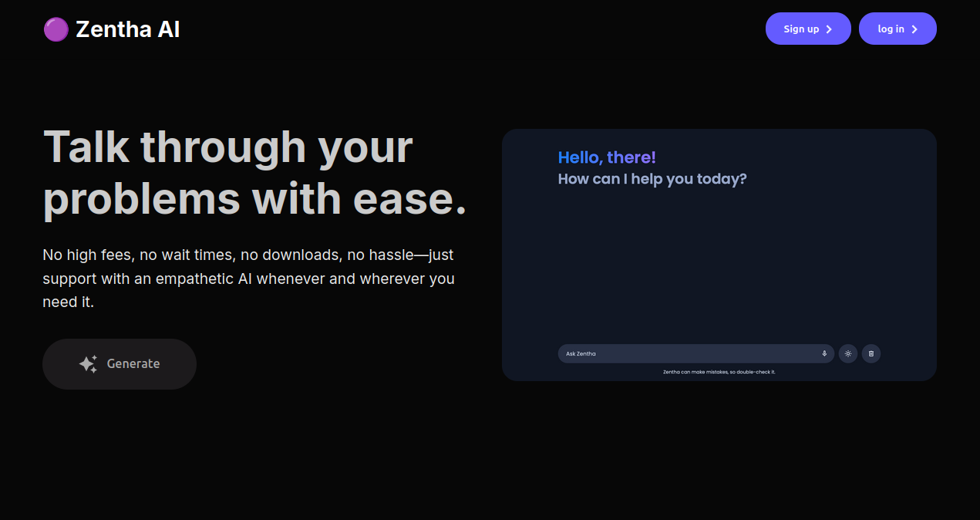The width and height of the screenshot is (980, 520).
Task: Click the word 'ease.' in the headline
Action: click(x=410, y=199)
